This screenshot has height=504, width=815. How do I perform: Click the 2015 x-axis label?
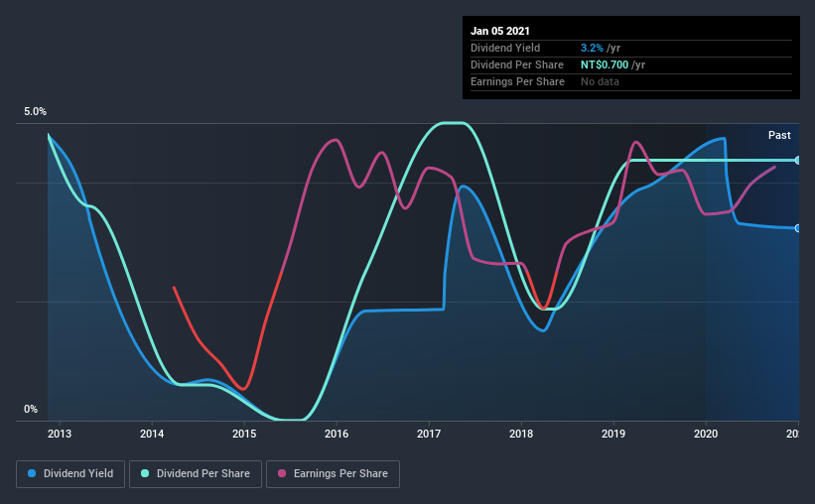244,434
